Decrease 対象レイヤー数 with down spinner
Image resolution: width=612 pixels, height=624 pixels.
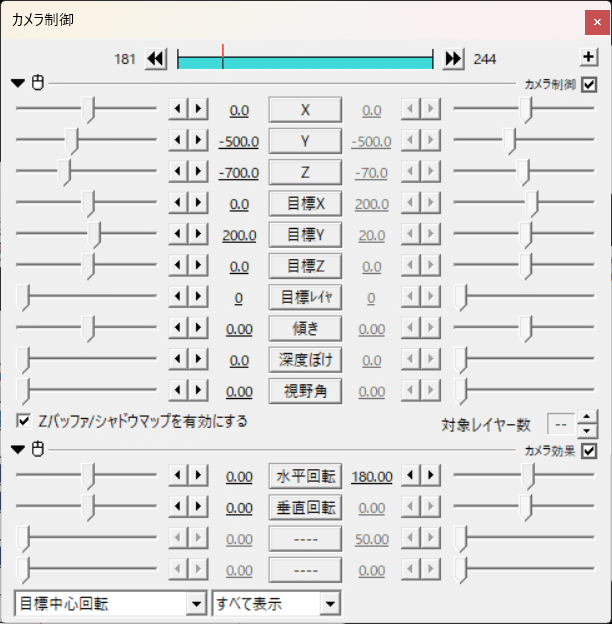tap(587, 431)
